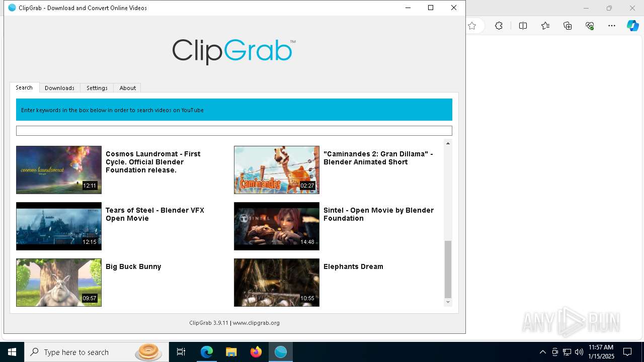Screen dimensions: 644x362
Task: Click the results scrollbar up arrow
Action: click(448, 144)
